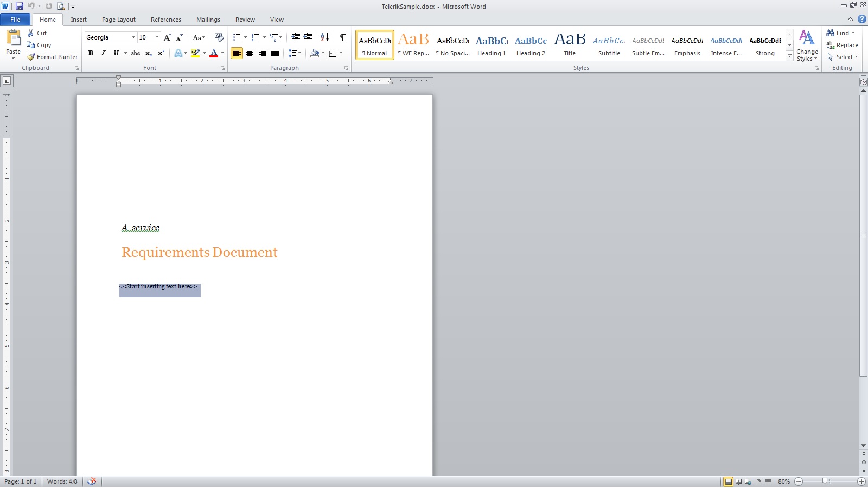Click the Replace button
868x488 pixels.
point(843,45)
